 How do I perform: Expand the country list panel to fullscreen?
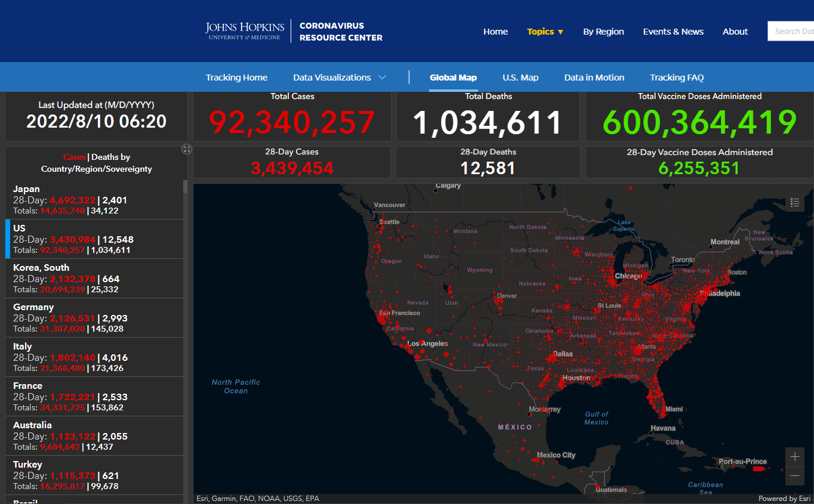(x=187, y=149)
